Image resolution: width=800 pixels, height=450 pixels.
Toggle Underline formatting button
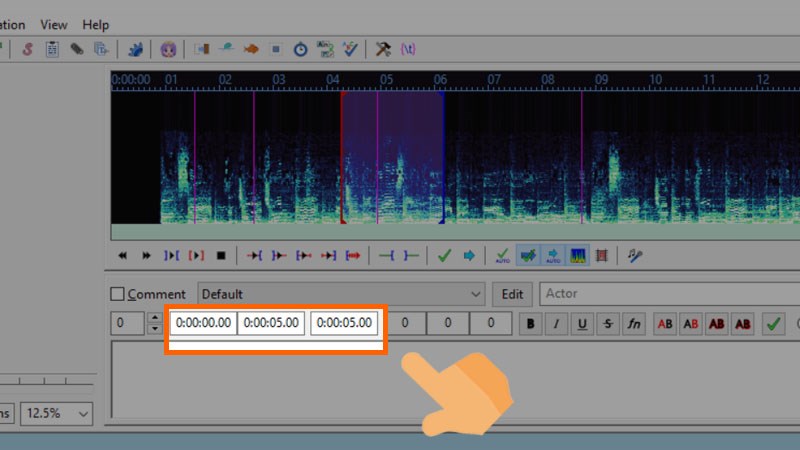[582, 323]
